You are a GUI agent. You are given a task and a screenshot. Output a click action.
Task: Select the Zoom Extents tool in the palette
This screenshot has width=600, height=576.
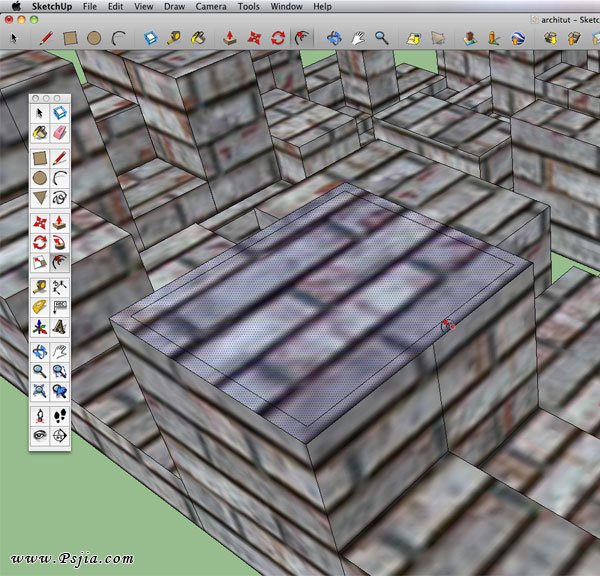[x=39, y=392]
